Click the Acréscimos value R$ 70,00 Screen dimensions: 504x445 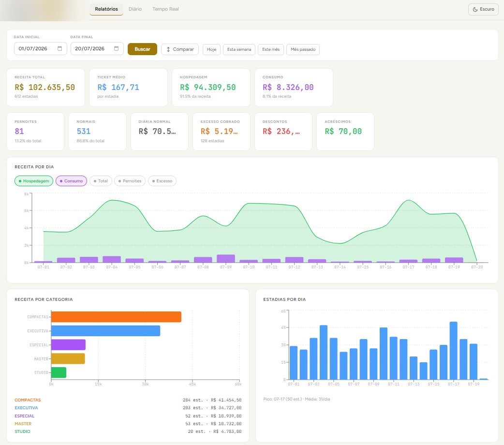click(343, 131)
